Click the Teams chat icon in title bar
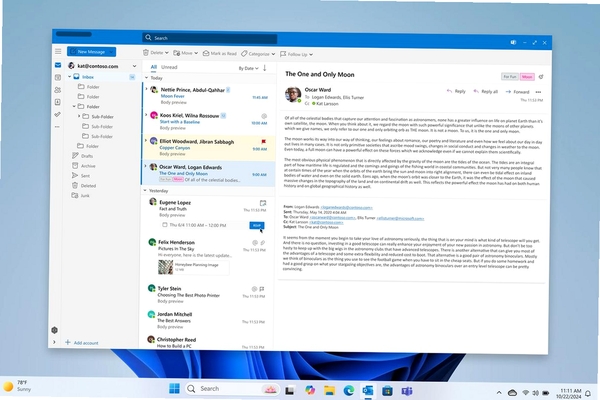The height and width of the screenshot is (400, 600). point(514,42)
